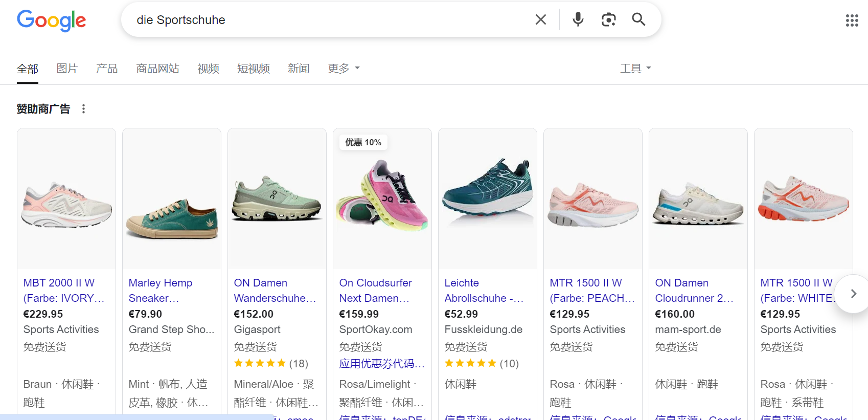The image size is (868, 420).
Task: Open the Marley Hemp Sneaker link
Action: coord(161,291)
